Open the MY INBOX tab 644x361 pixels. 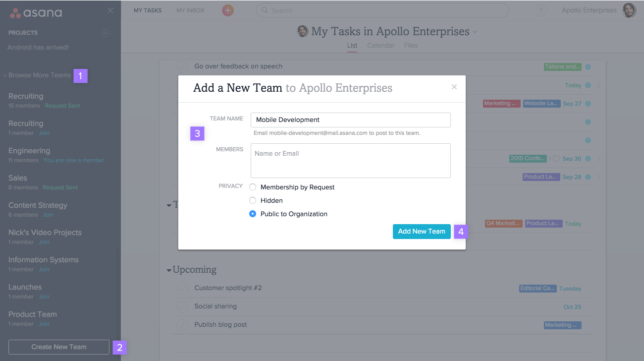190,10
